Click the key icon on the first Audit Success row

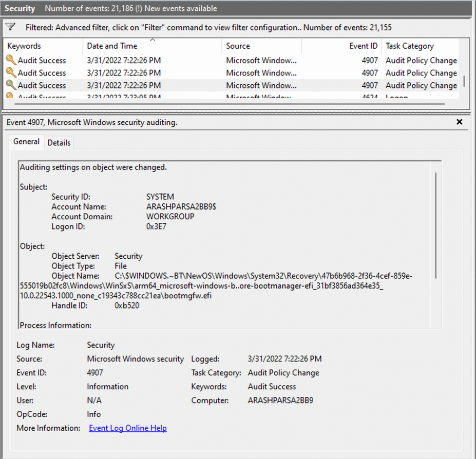[11, 60]
